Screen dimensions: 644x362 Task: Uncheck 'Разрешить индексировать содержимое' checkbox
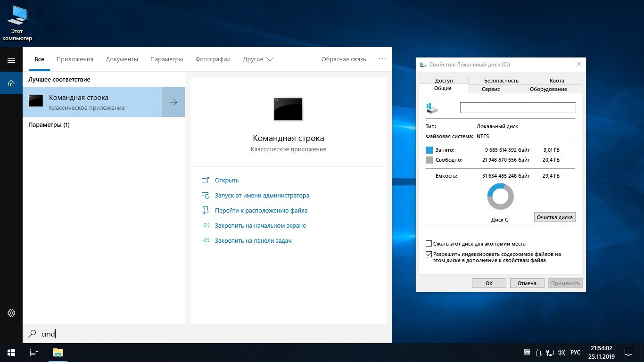click(x=429, y=254)
